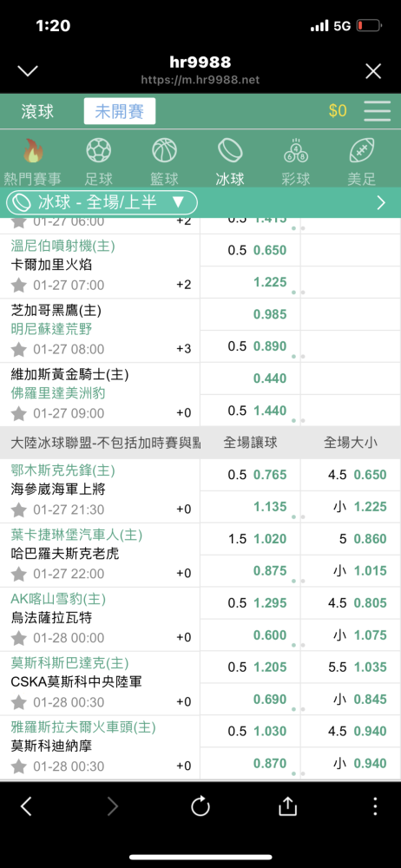This screenshot has width=401, height=868.
Task: Favorite star for 鄂木斯克先鋒 match
Action: click(19, 510)
